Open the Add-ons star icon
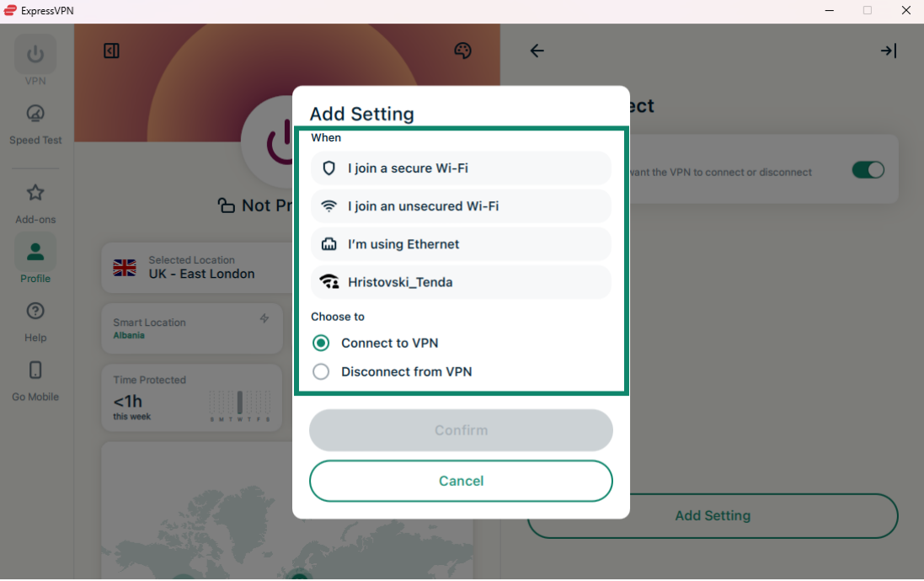 pos(35,194)
